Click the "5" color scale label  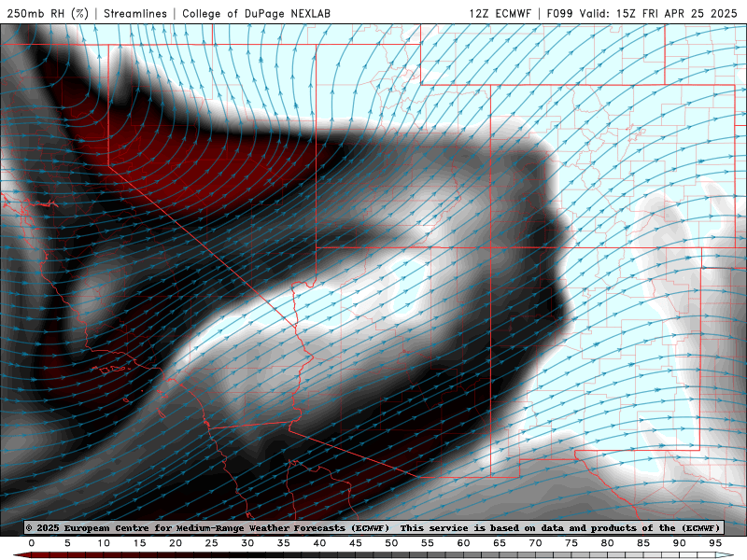67,543
